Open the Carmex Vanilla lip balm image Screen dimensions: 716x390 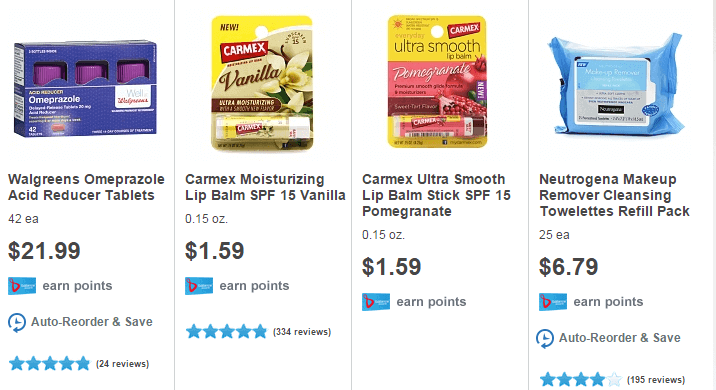262,83
